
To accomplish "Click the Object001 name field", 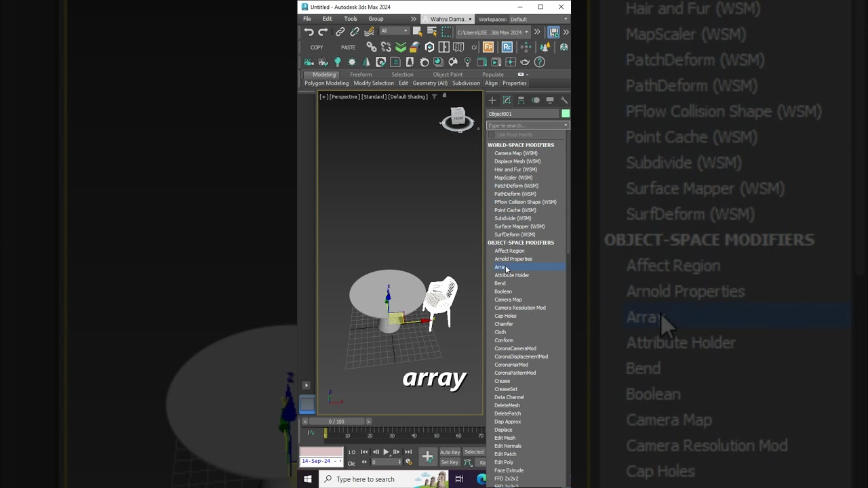I will point(523,114).
